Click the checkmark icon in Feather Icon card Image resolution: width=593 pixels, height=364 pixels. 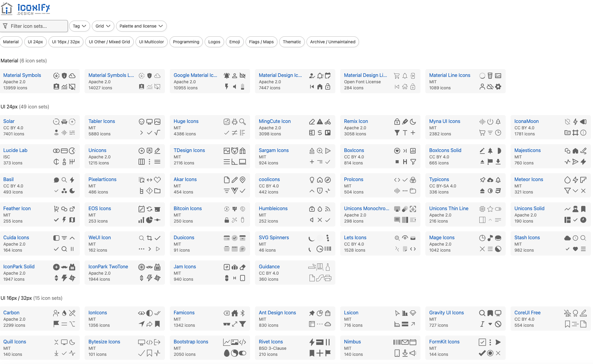[56, 220]
